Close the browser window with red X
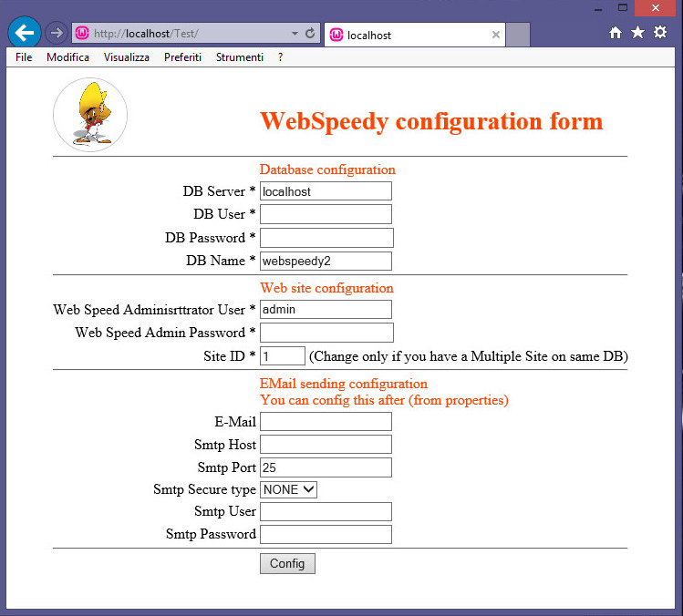683x616 pixels. (655, 8)
